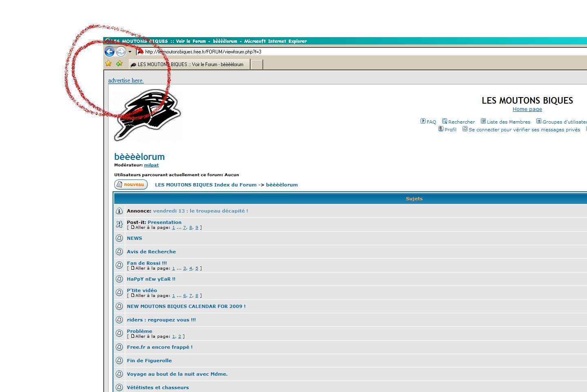587x392 pixels.
Task: Click the riders regroupez vous topic icon
Action: [x=119, y=320]
